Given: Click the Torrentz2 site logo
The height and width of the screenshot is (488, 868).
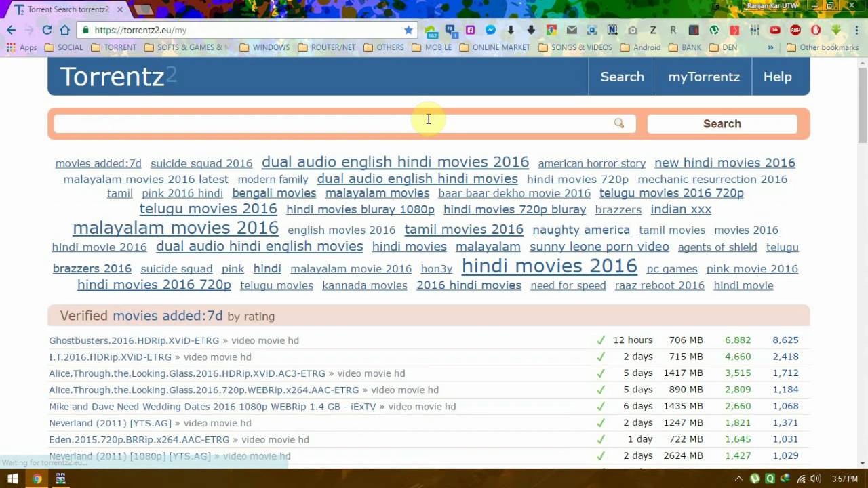Looking at the screenshot, I should tap(118, 77).
